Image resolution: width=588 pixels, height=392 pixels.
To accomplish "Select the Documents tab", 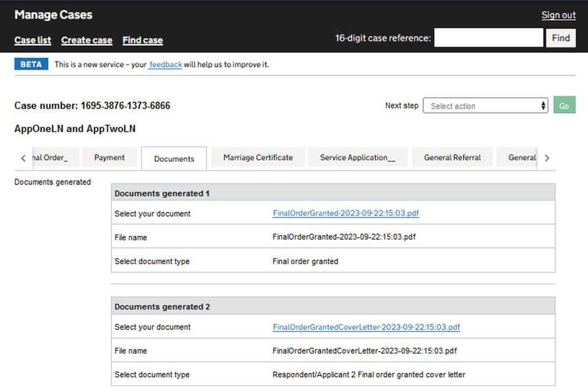I will point(174,159).
